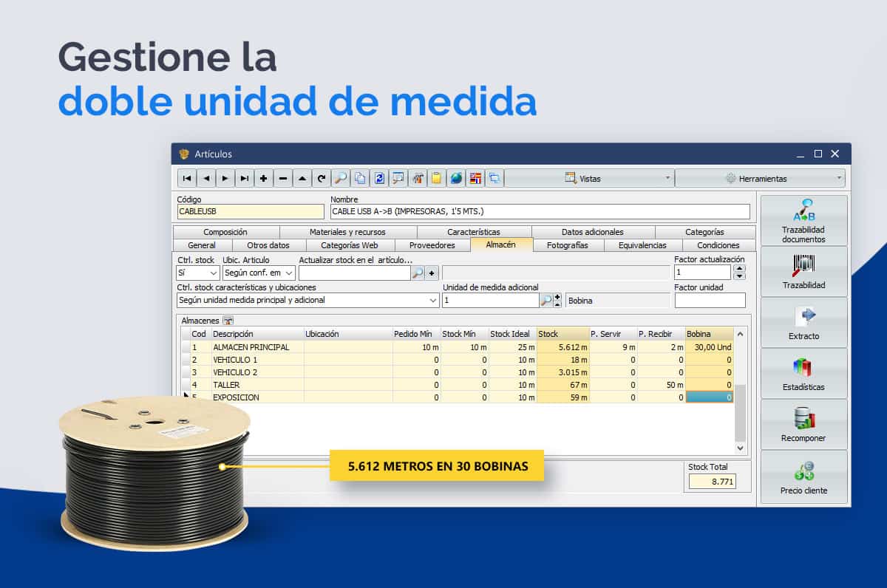Delete the record with minus toolbar icon
Screen dimensions: 887x588
point(283,178)
